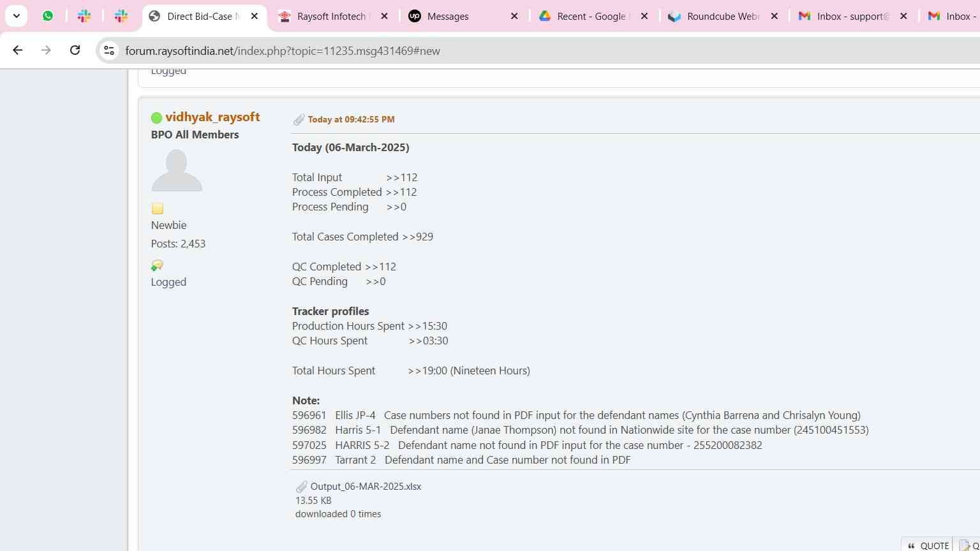Send personal message icon under Posts
Screen dimensions: 980x551
coord(157,265)
